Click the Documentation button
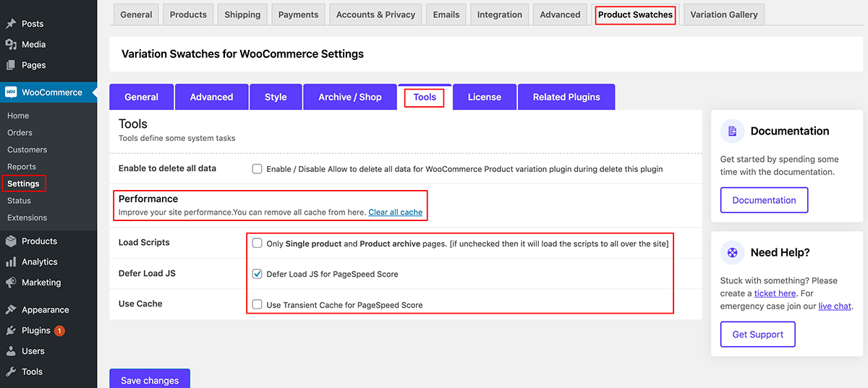The height and width of the screenshot is (388, 868). click(x=764, y=200)
